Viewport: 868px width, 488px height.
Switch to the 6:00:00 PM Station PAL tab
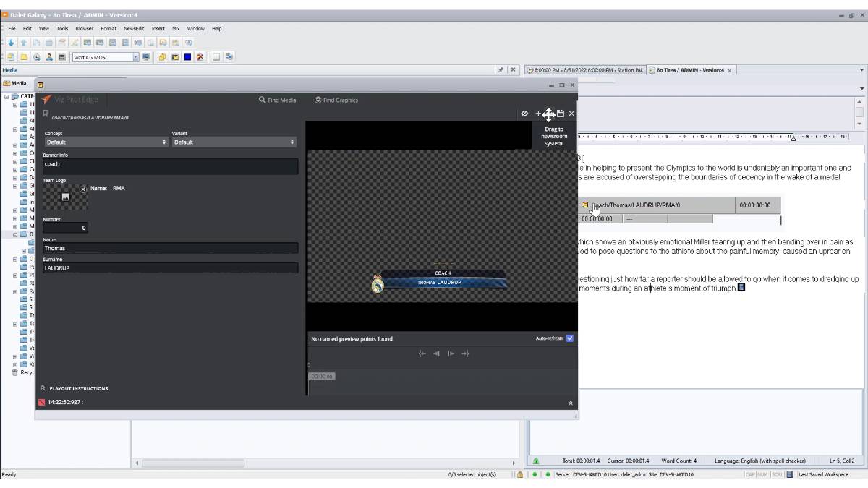[584, 70]
